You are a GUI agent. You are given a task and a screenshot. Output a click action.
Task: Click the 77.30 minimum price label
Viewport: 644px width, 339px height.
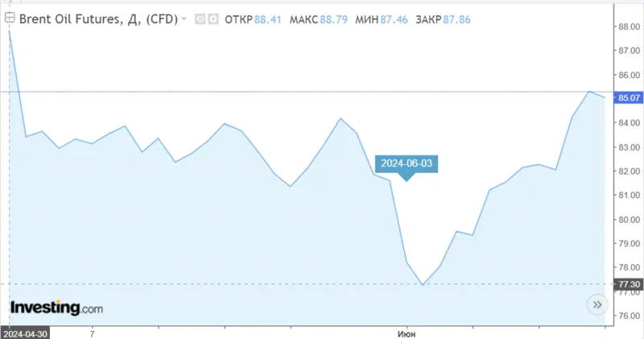[628, 284]
